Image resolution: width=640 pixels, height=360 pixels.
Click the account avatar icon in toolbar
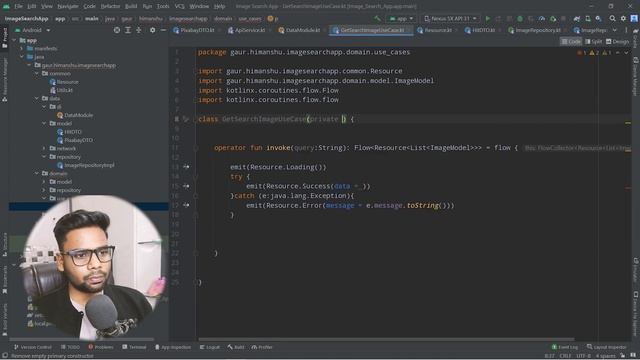point(634,19)
